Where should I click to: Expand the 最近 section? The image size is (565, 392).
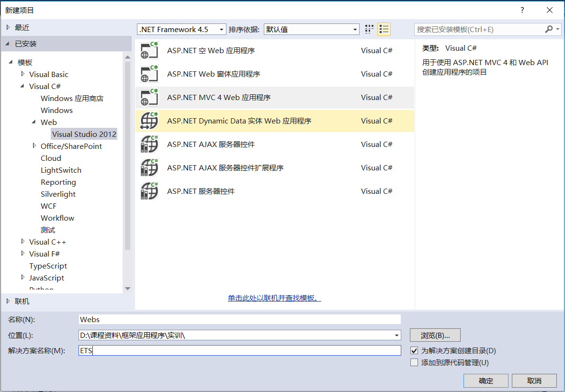[x=8, y=27]
